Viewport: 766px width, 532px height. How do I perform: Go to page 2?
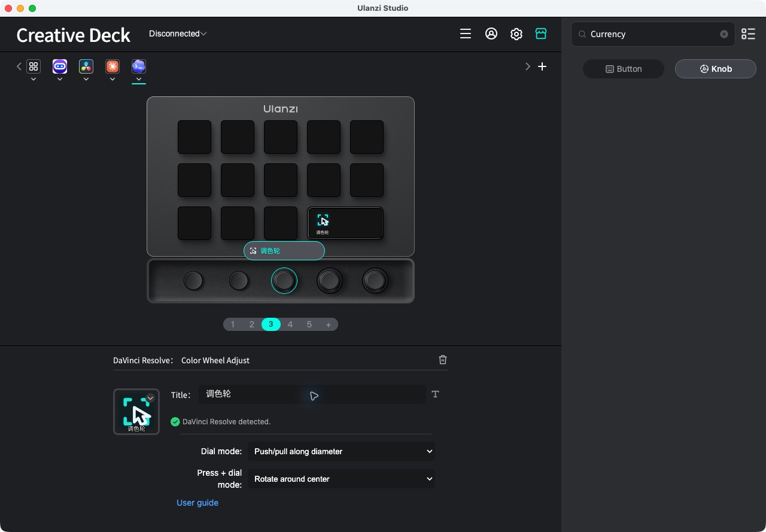252,324
